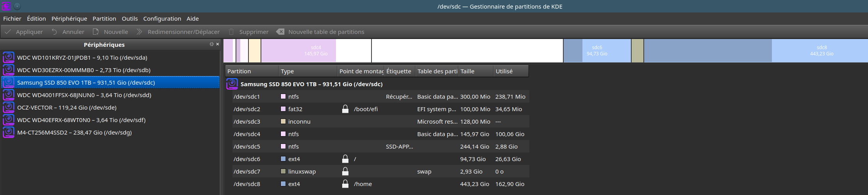Click disk icon of OCZ-VECTOR /dev/sde

coord(9,107)
